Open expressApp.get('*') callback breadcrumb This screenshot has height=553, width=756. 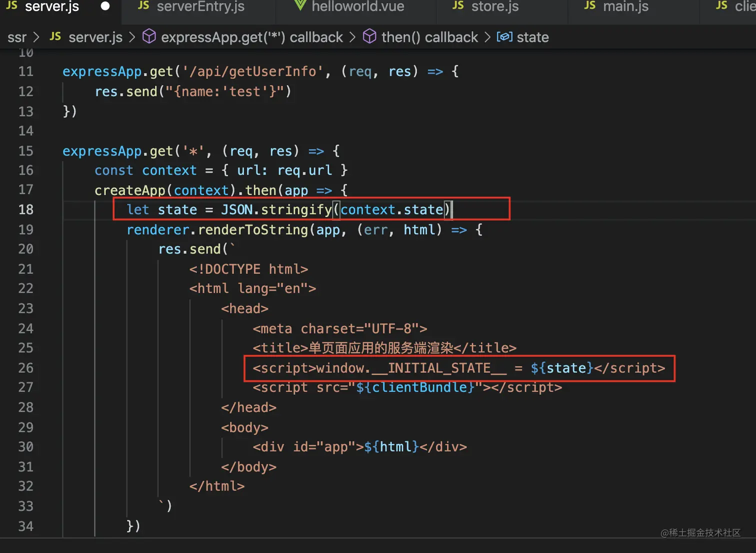[251, 37]
